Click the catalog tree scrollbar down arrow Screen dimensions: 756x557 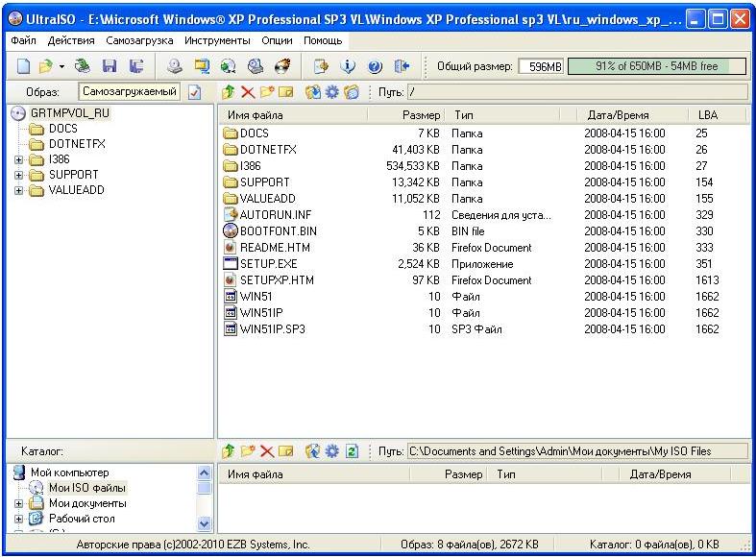(x=204, y=523)
